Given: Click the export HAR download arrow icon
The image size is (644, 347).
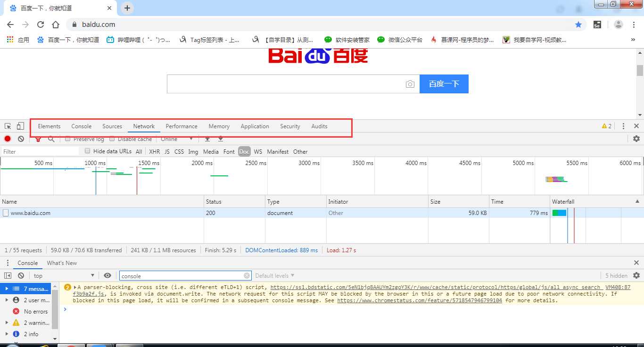Looking at the screenshot, I should (220, 139).
